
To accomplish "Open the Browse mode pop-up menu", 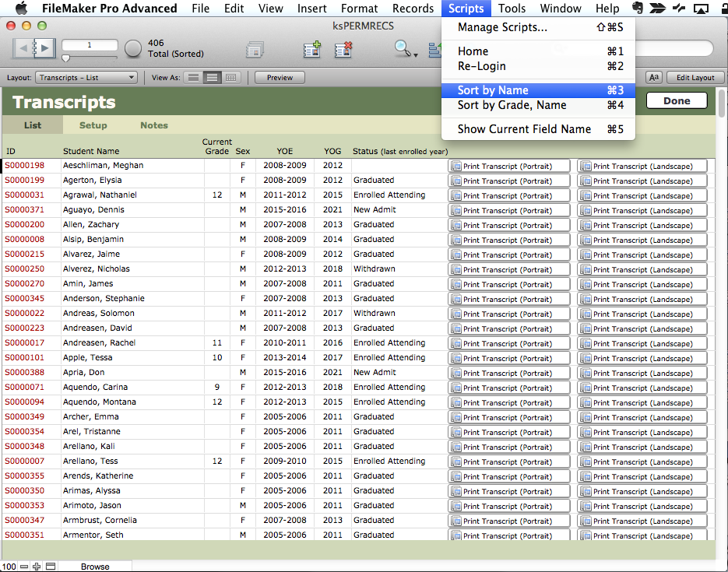I will coord(95,567).
